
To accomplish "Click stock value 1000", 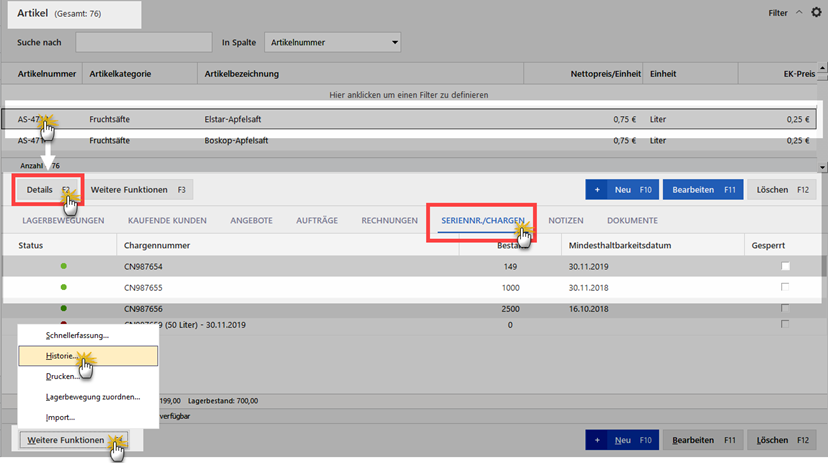I will point(510,288).
